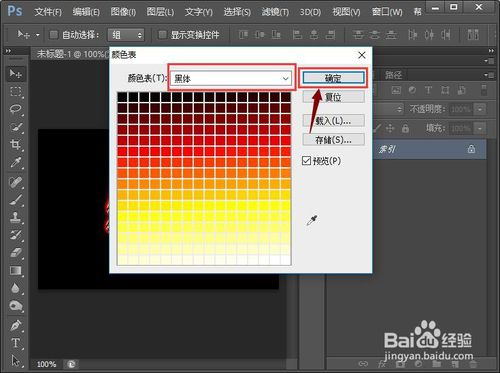Select the Eyedropper tool in the toolbox
500x373 pixels.
[15, 162]
